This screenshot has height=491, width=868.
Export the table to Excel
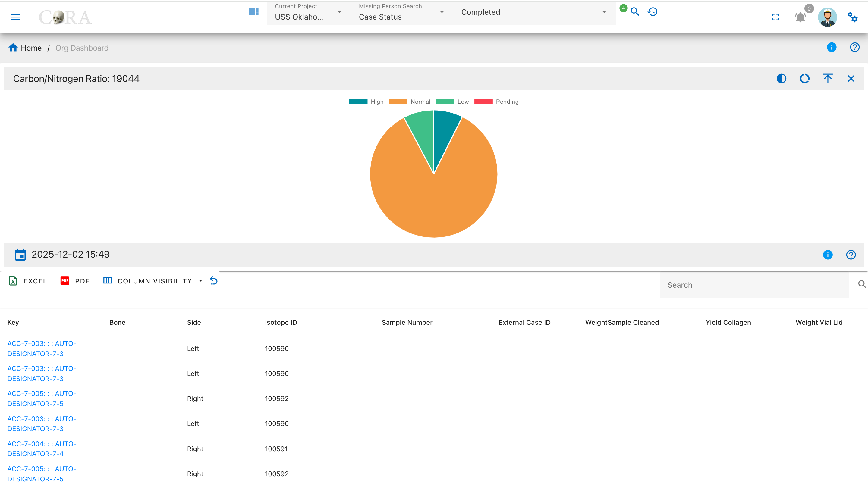click(x=28, y=281)
